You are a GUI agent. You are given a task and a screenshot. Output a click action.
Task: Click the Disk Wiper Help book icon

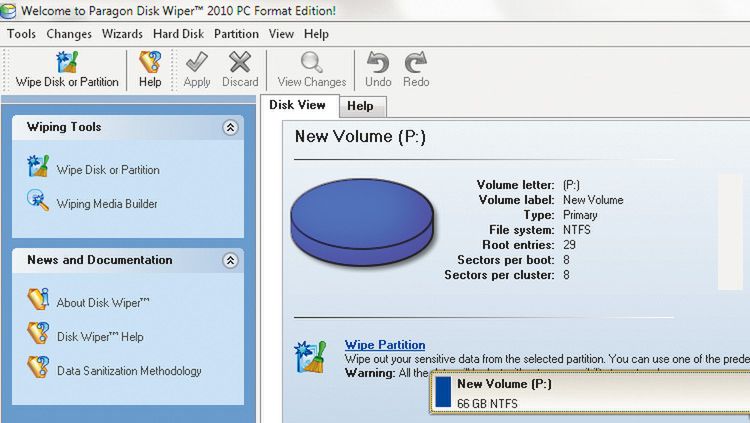(x=38, y=333)
